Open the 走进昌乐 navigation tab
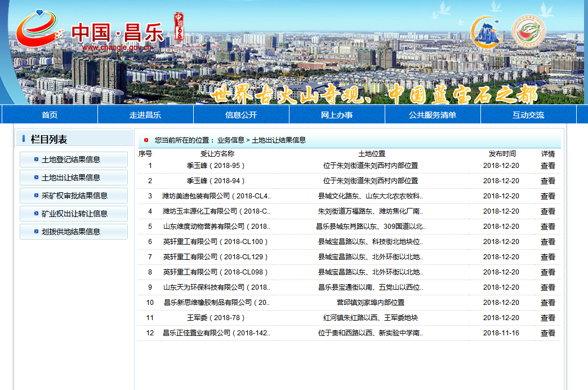This screenshot has width=588, height=390. coord(145,115)
